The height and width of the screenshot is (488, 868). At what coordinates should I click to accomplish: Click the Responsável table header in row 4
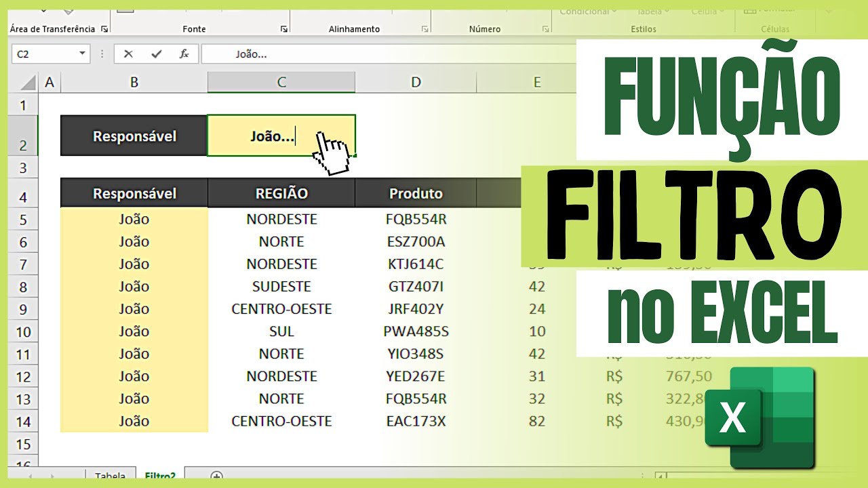(x=134, y=193)
